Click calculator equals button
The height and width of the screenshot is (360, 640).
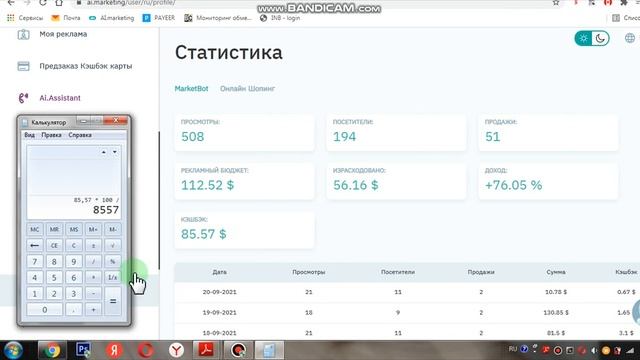pos(113,301)
